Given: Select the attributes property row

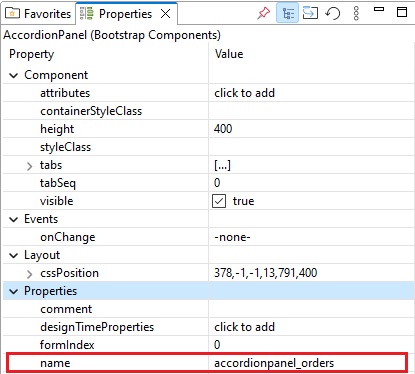Looking at the screenshot, I should [x=208, y=93].
